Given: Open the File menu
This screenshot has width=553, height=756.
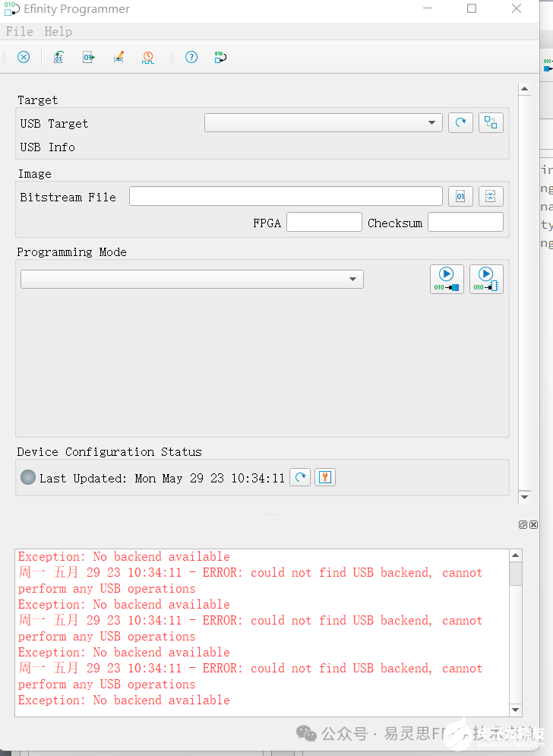Looking at the screenshot, I should (18, 31).
